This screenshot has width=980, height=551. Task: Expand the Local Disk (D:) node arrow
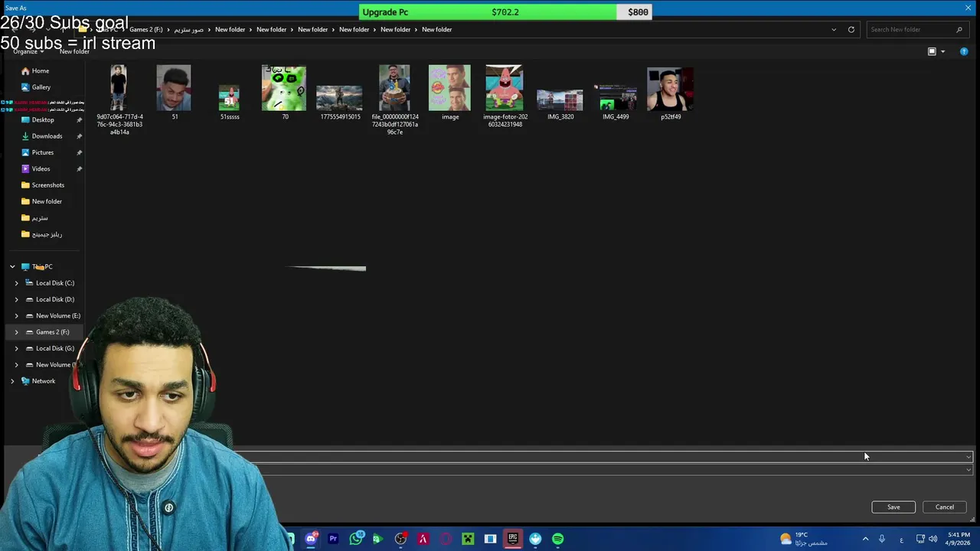[x=16, y=299]
